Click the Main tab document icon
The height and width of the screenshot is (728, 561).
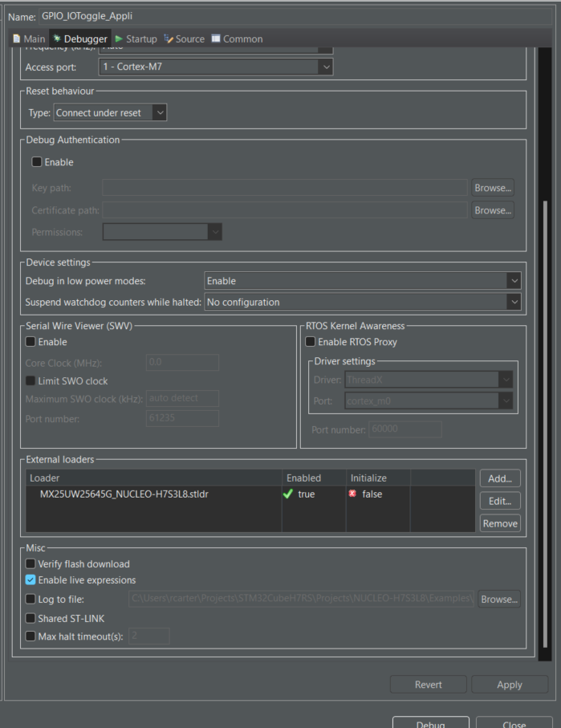tap(16, 39)
